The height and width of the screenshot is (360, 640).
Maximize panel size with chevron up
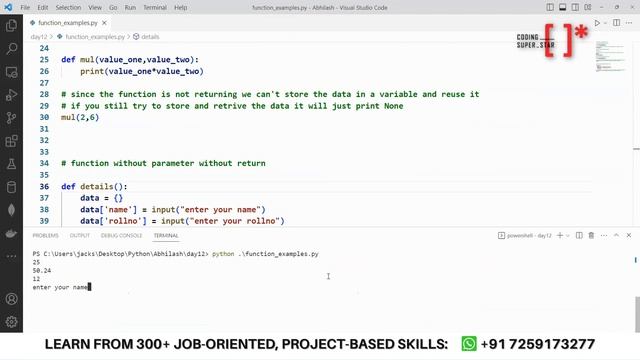tap(616, 236)
